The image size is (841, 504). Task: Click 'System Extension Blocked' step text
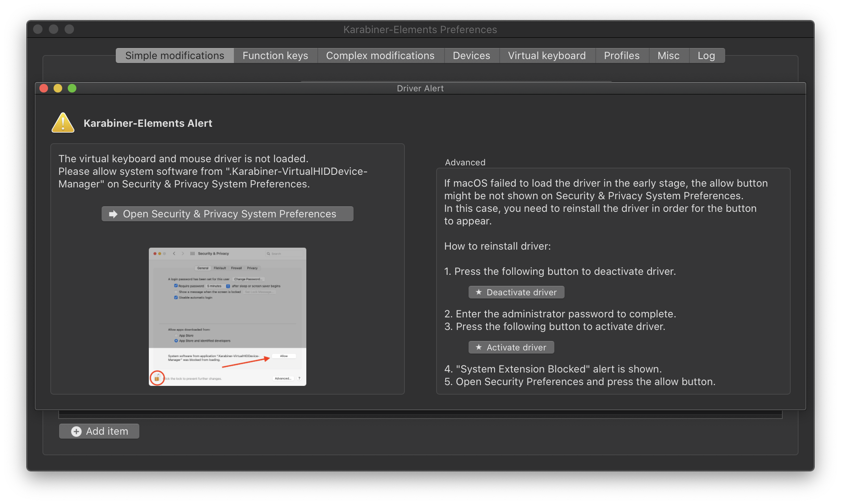tap(553, 369)
